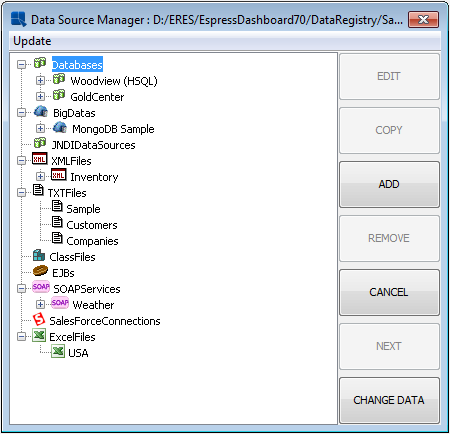Expand the Woodview (HSQL) database node
This screenshot has height=434, width=450.
pyautogui.click(x=40, y=80)
